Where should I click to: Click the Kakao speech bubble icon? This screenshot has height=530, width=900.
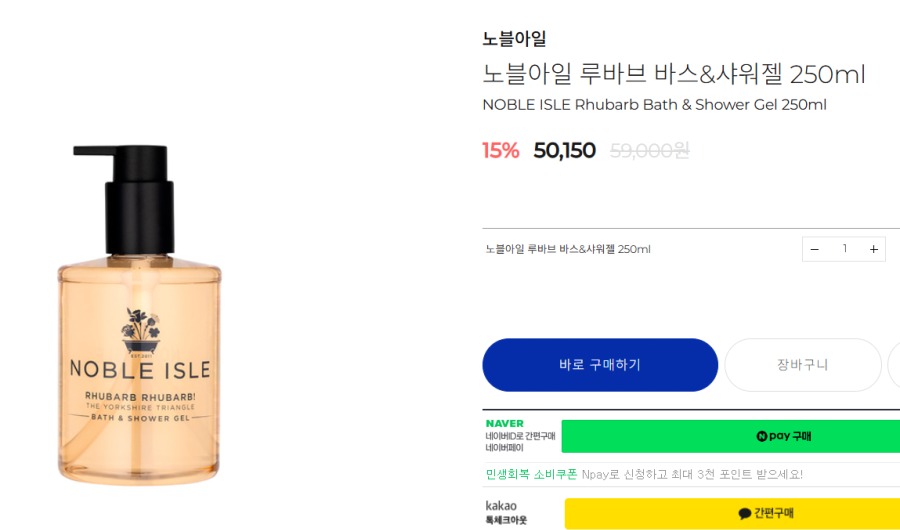click(x=744, y=514)
